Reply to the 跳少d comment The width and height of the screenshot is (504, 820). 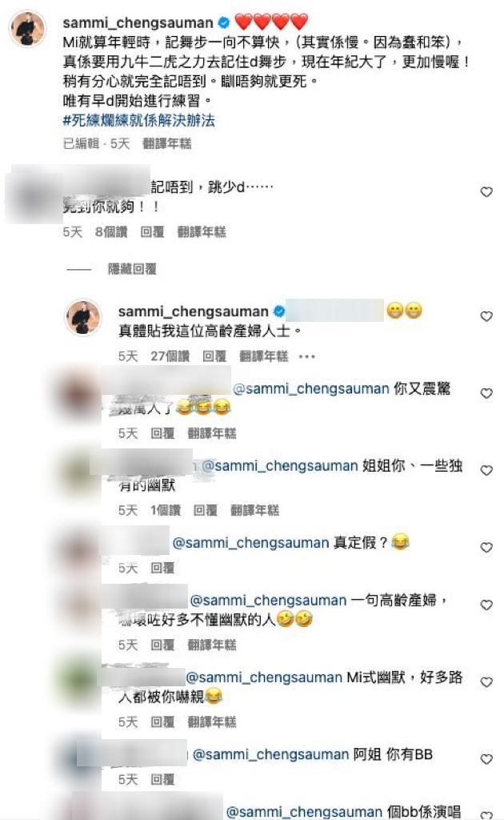tap(152, 231)
